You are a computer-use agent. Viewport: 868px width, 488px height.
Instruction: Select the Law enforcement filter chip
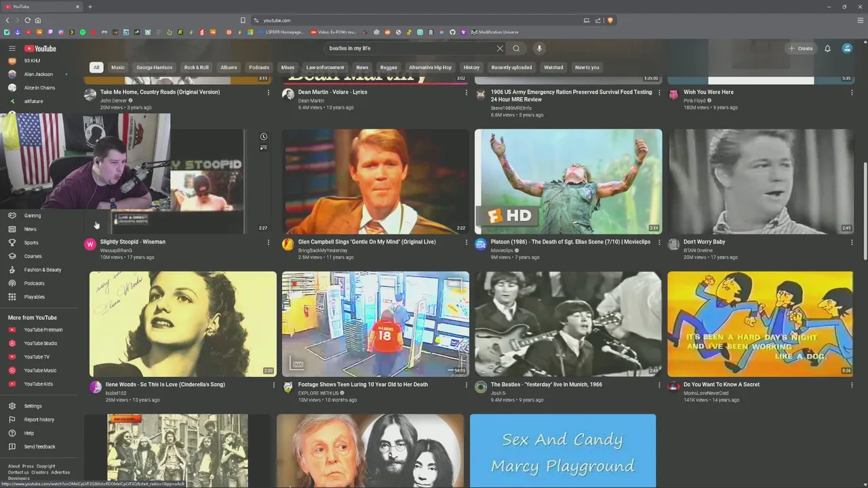(x=325, y=67)
